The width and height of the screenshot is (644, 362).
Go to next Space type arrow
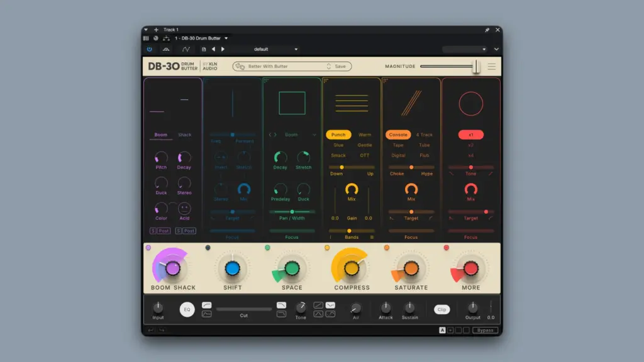coord(275,134)
